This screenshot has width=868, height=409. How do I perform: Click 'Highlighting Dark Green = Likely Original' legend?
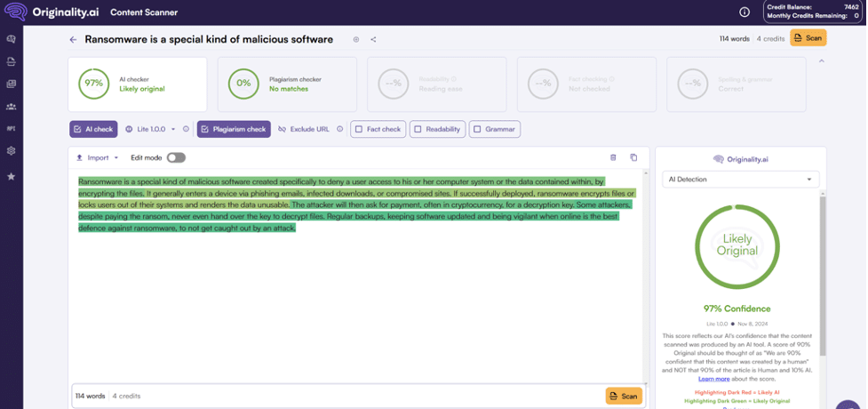pyautogui.click(x=737, y=401)
